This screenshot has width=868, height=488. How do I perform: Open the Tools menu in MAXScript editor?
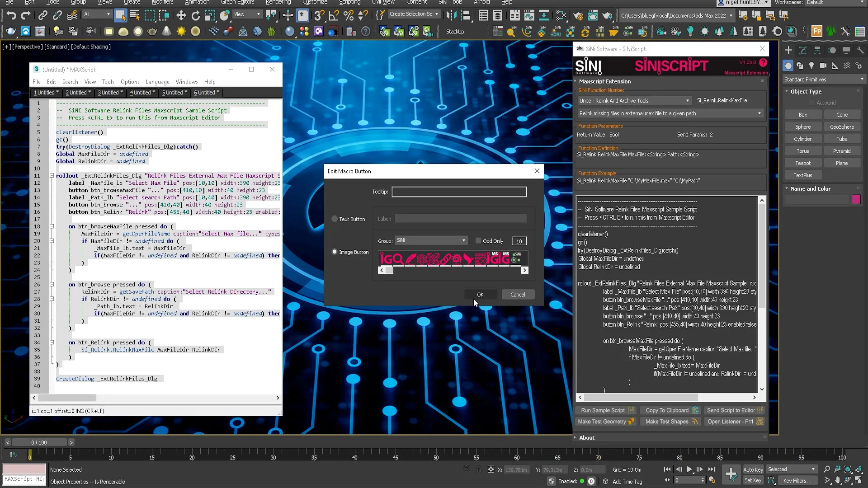(108, 82)
